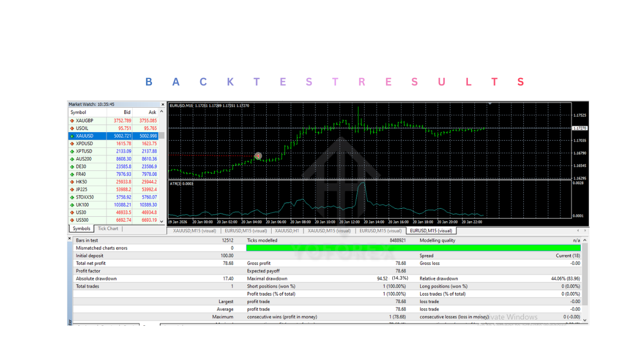Click the chart shift triangle at chart top
644x362 pixels.
[490, 104]
